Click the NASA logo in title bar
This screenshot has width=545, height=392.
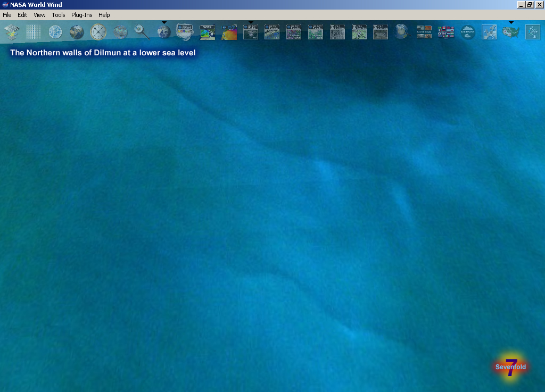pyautogui.click(x=5, y=4)
